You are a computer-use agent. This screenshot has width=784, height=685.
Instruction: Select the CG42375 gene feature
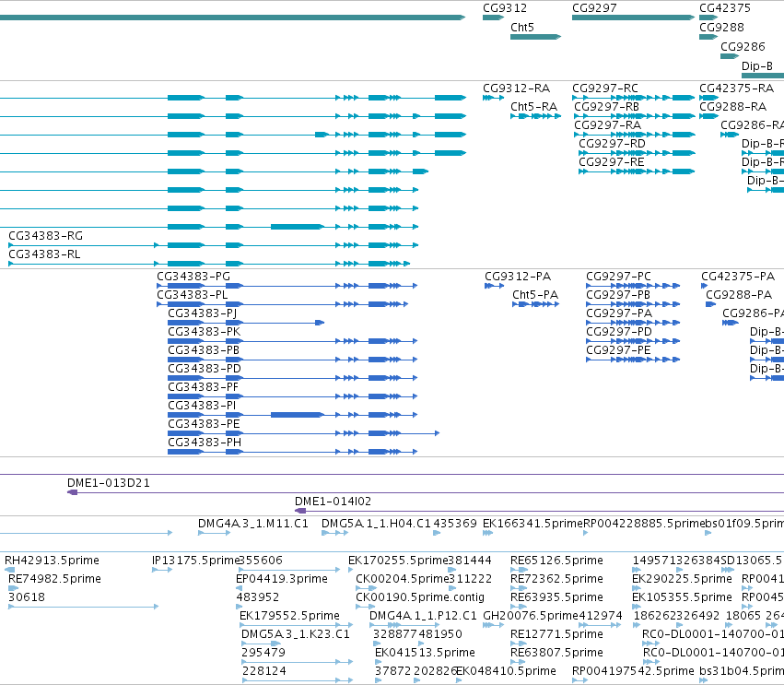point(708,18)
